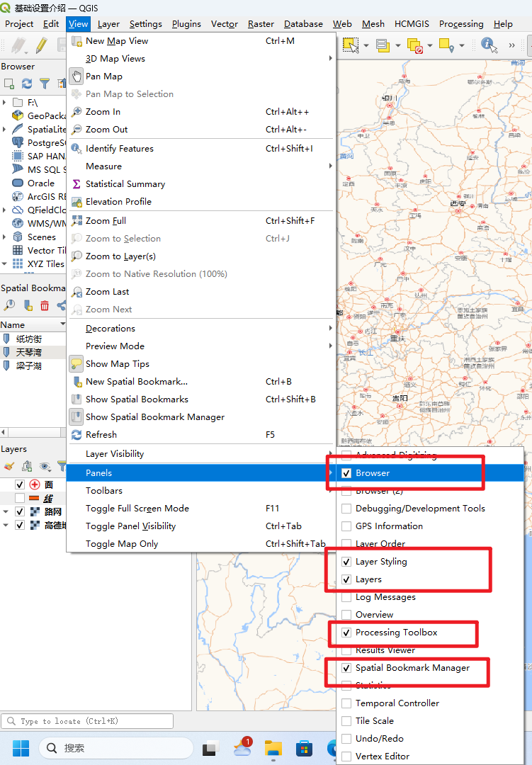Open File Explorer from the taskbar
Viewport: 532px width, 765px height.
(x=273, y=748)
